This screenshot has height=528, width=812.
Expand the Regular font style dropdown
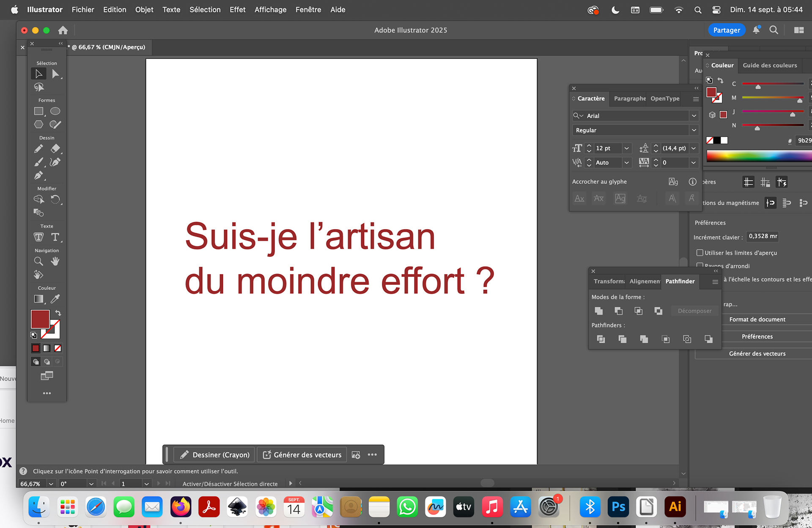(x=694, y=130)
